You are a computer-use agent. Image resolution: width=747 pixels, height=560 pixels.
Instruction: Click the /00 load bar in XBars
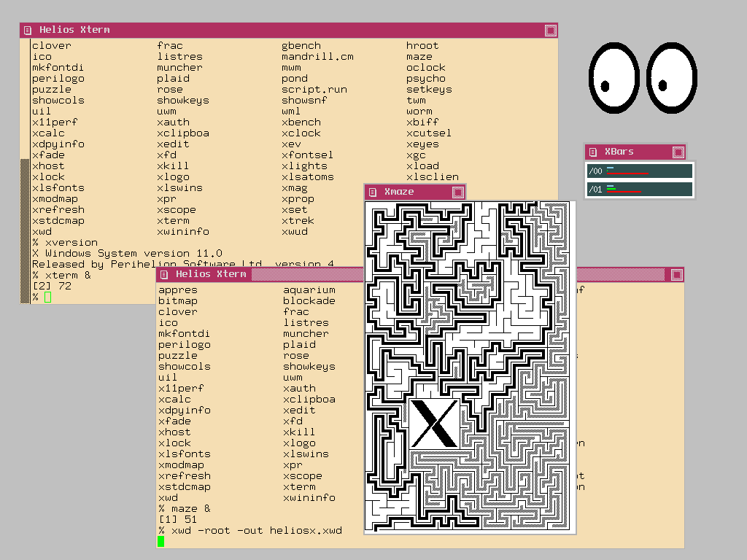pyautogui.click(x=639, y=171)
